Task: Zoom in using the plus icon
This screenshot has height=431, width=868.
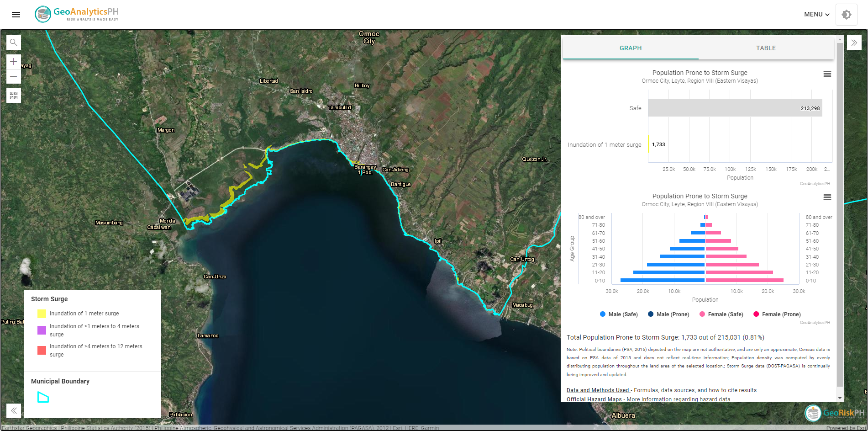Action: 13,62
